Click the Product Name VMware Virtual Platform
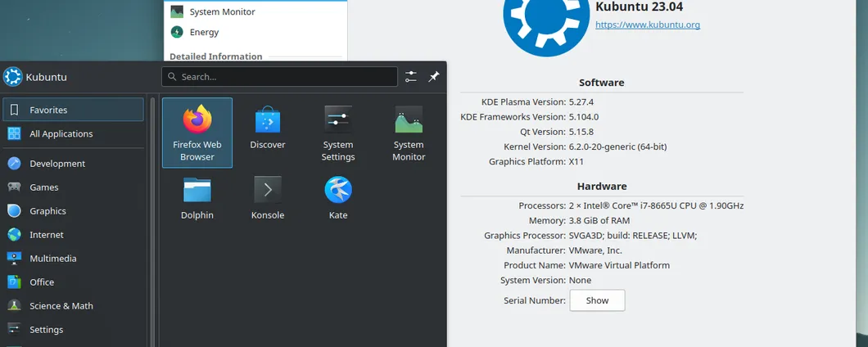 (x=619, y=265)
